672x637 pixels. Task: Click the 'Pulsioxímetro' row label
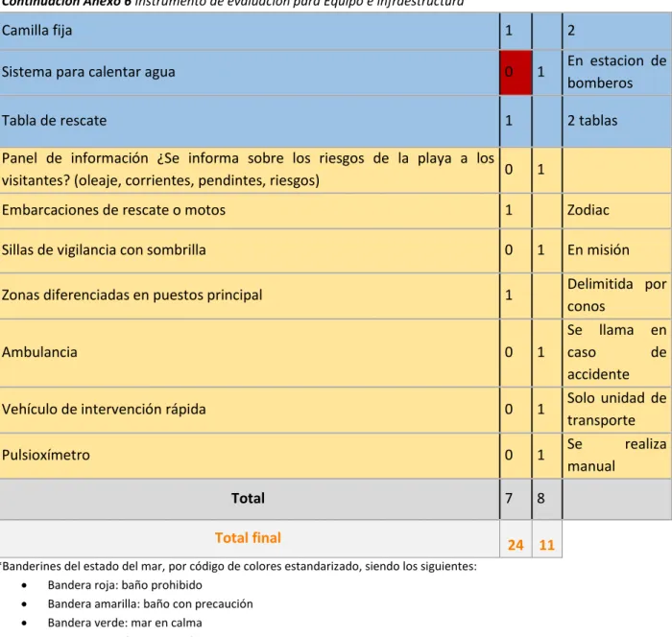coord(46,455)
